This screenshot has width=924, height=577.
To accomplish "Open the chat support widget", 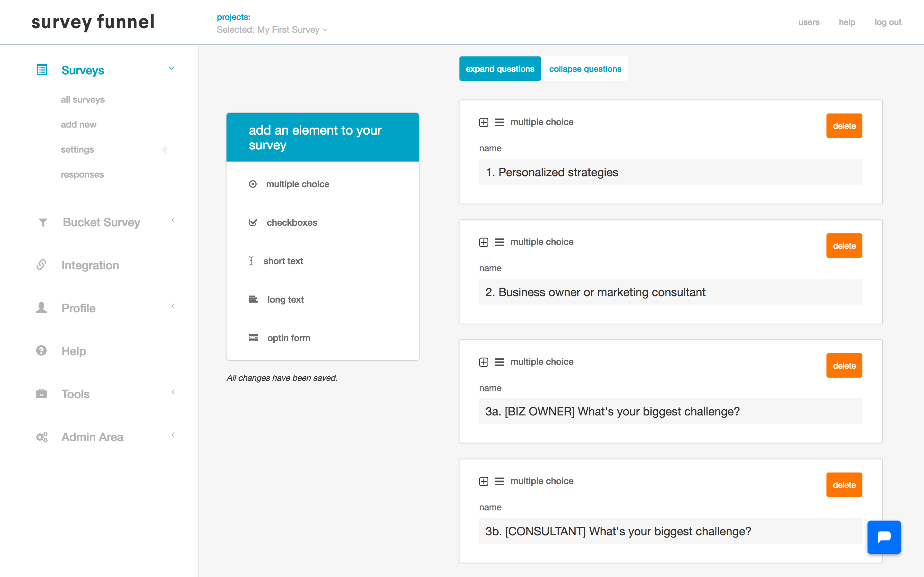I will (x=884, y=537).
